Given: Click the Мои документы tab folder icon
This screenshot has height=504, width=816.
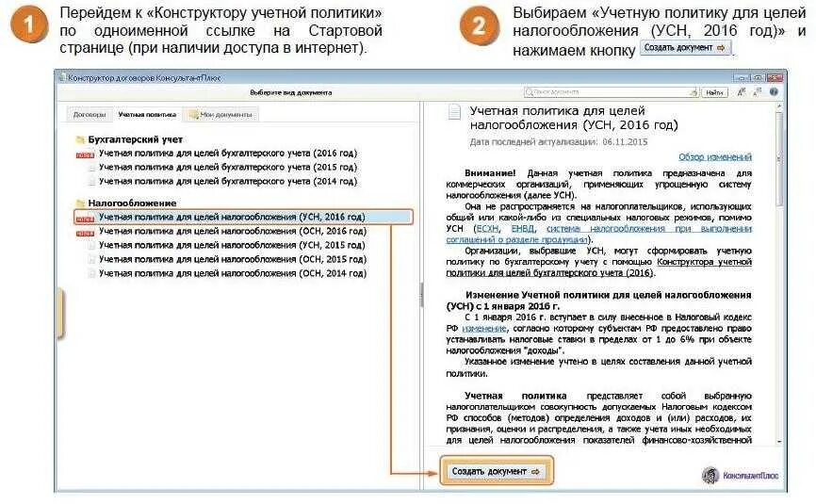Looking at the screenshot, I should click(193, 114).
